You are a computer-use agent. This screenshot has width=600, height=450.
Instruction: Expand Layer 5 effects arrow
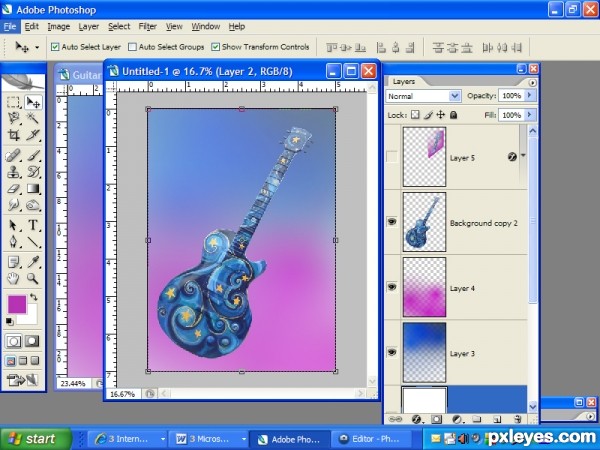click(x=523, y=156)
